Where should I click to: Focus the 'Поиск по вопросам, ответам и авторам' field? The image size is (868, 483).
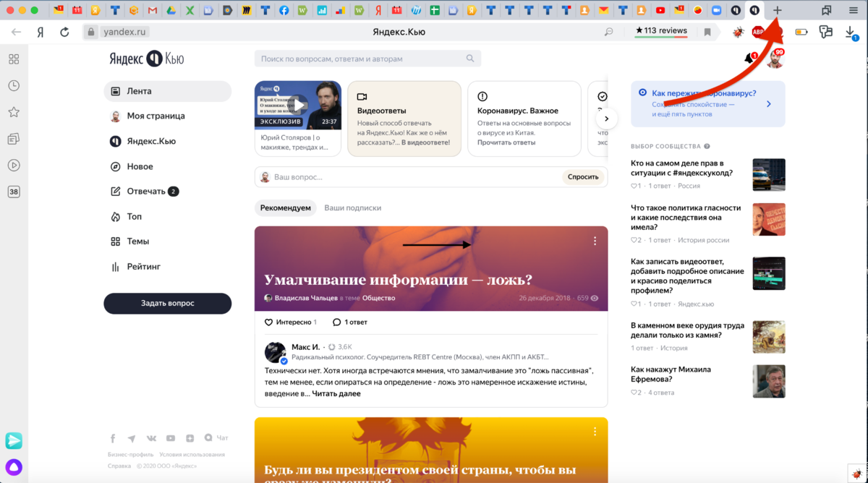pyautogui.click(x=367, y=59)
